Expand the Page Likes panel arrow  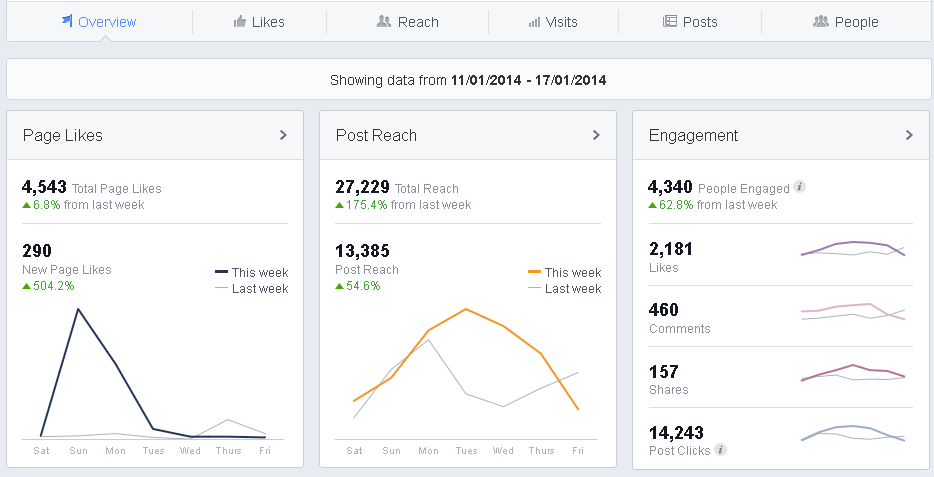[x=284, y=135]
